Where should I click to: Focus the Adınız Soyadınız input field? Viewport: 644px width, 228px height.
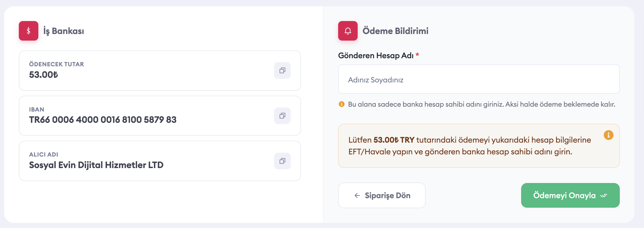pos(479,79)
